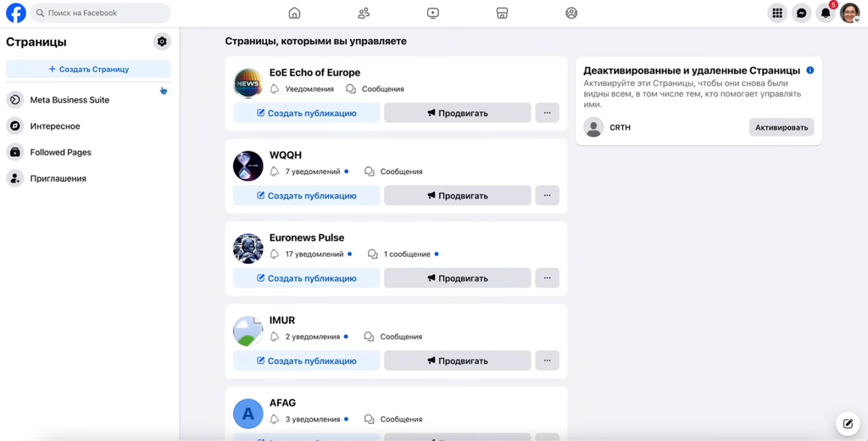This screenshot has width=868, height=441.
Task: Open Сообщения chat icon for WQQH
Action: (370, 171)
